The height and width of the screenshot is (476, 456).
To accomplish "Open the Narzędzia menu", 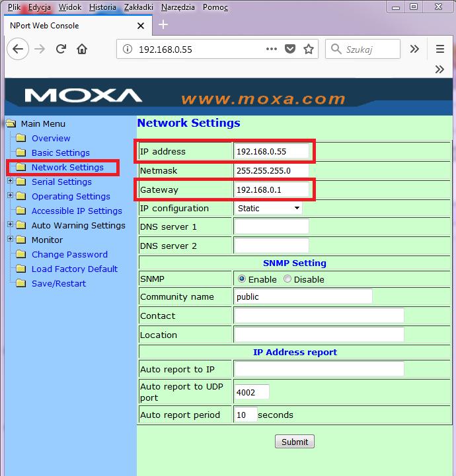I will 178,7.
